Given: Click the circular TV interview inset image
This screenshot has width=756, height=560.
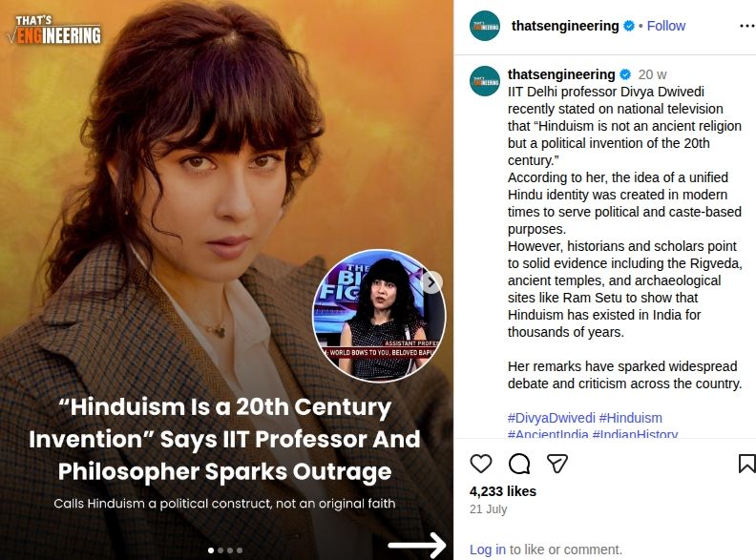Looking at the screenshot, I should point(379,315).
